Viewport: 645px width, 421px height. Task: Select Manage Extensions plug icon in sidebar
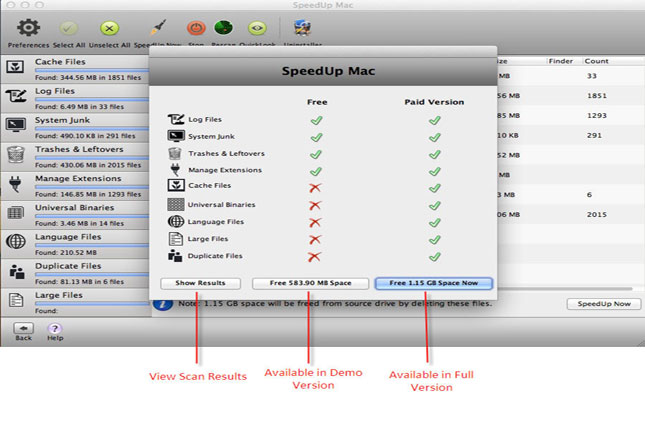(16, 183)
